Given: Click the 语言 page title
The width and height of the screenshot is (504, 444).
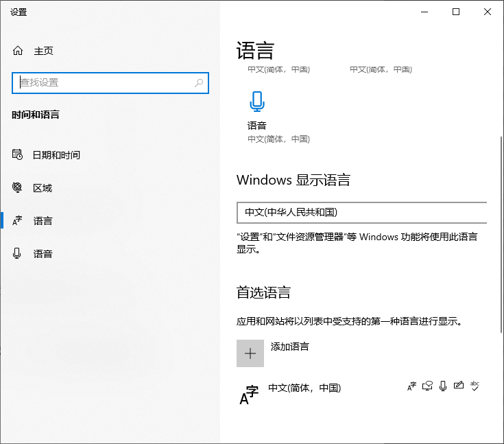Looking at the screenshot, I should click(x=255, y=51).
